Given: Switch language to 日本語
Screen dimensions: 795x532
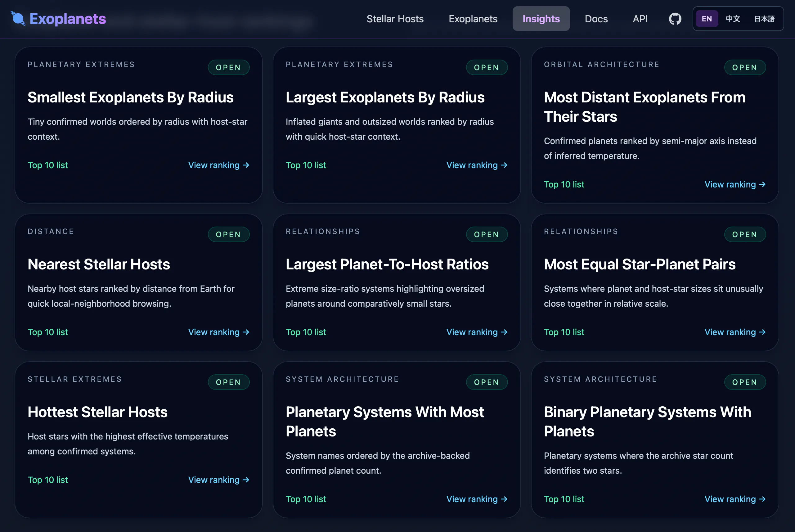Looking at the screenshot, I should [x=764, y=19].
